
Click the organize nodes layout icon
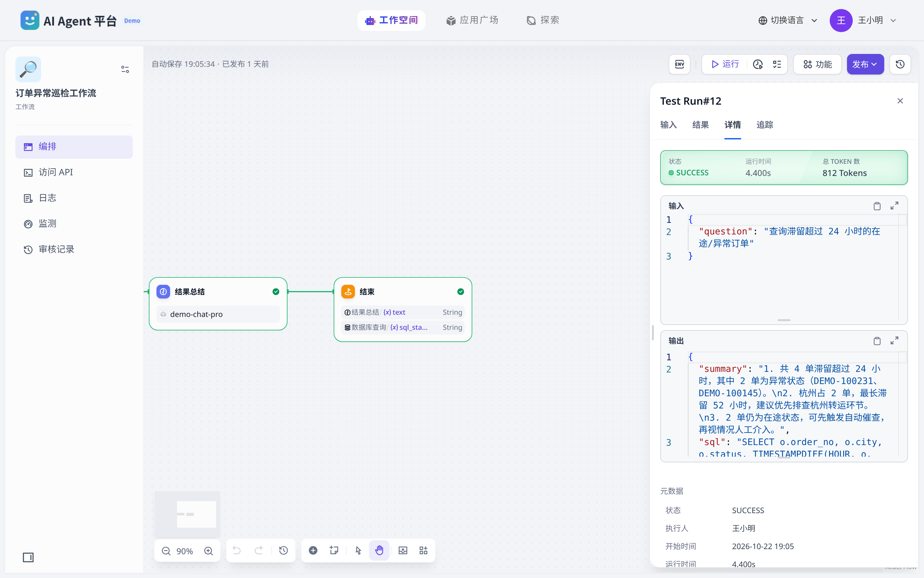[424, 550]
